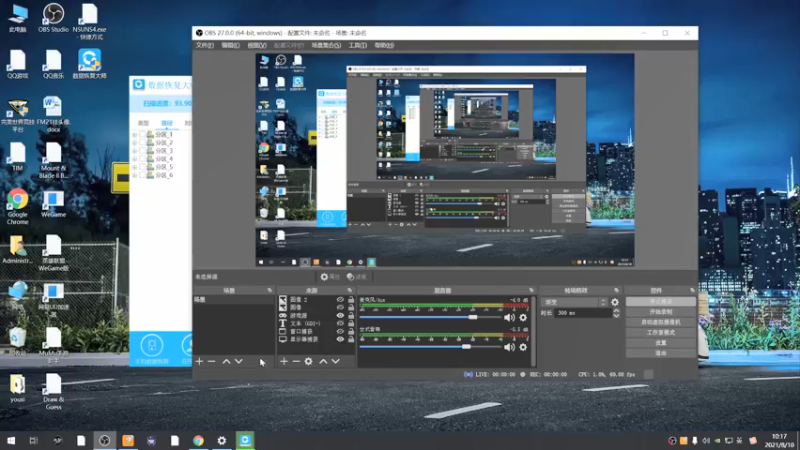Increase the transition duration with the up stepper
Screen dimensions: 800x450
point(616,310)
